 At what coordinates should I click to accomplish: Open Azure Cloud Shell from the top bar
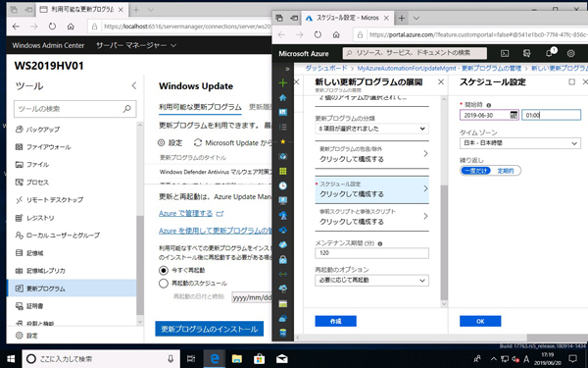click(x=505, y=54)
